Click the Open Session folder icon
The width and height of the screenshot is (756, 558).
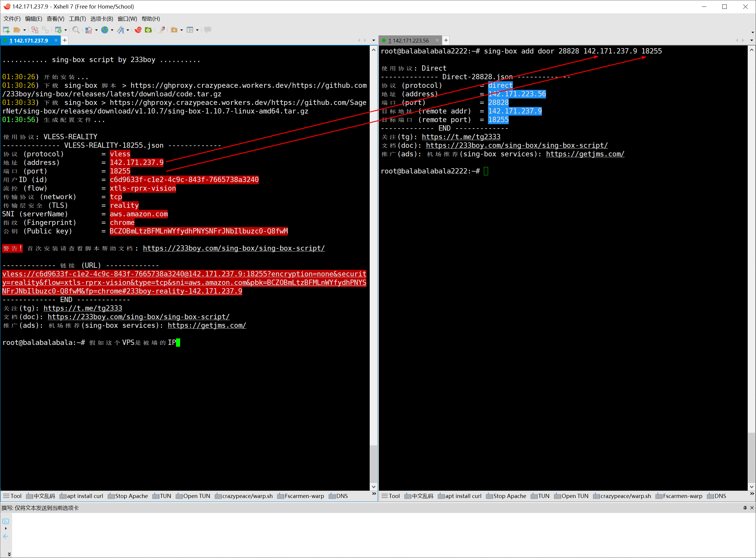[x=17, y=30]
